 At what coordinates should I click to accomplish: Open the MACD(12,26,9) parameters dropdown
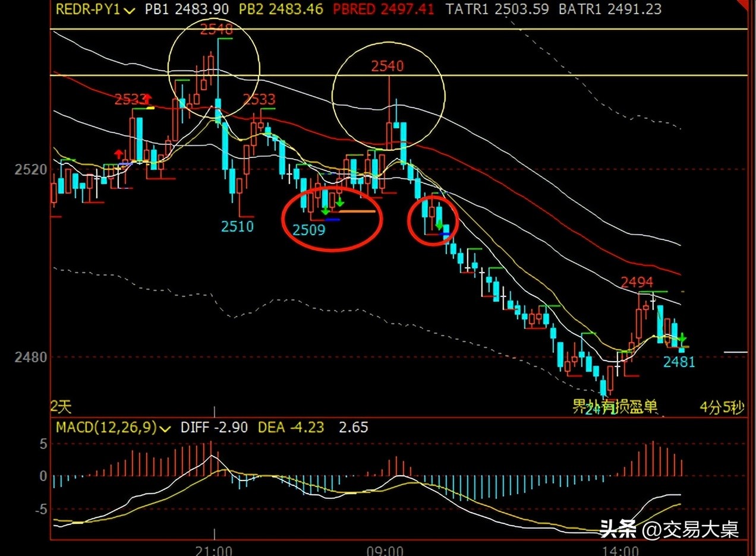tap(166, 427)
